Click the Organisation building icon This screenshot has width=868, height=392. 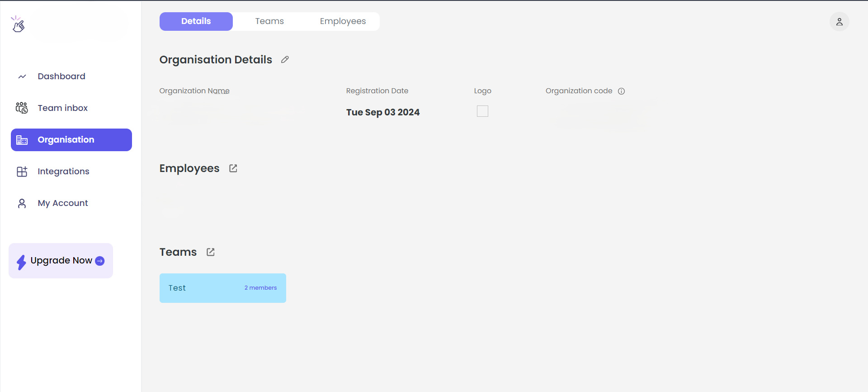click(22, 140)
